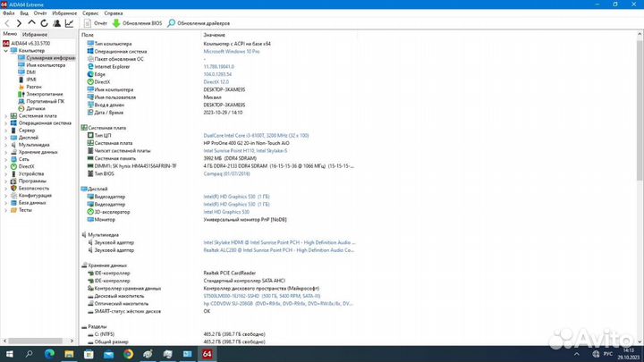Open the Windows Start menu
This screenshot has height=362, width=644.
10,354
